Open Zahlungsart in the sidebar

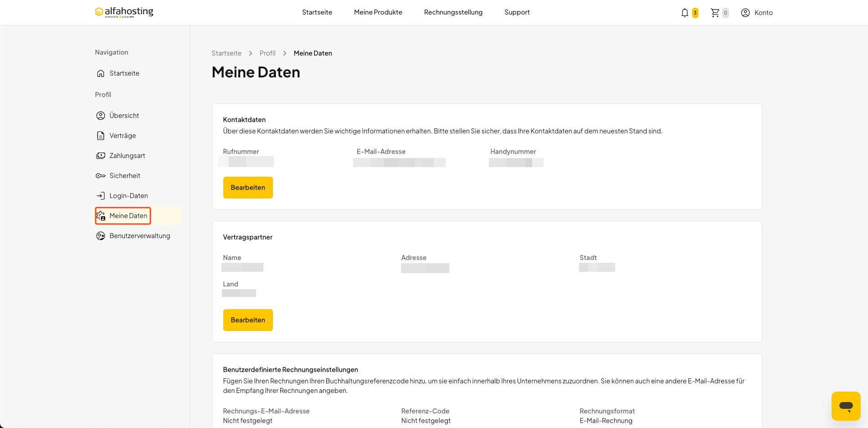[x=127, y=156]
